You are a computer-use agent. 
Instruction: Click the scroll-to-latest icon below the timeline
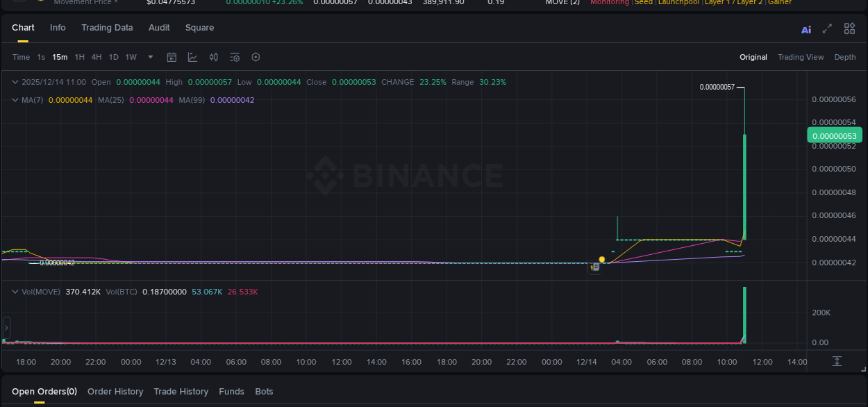point(836,361)
